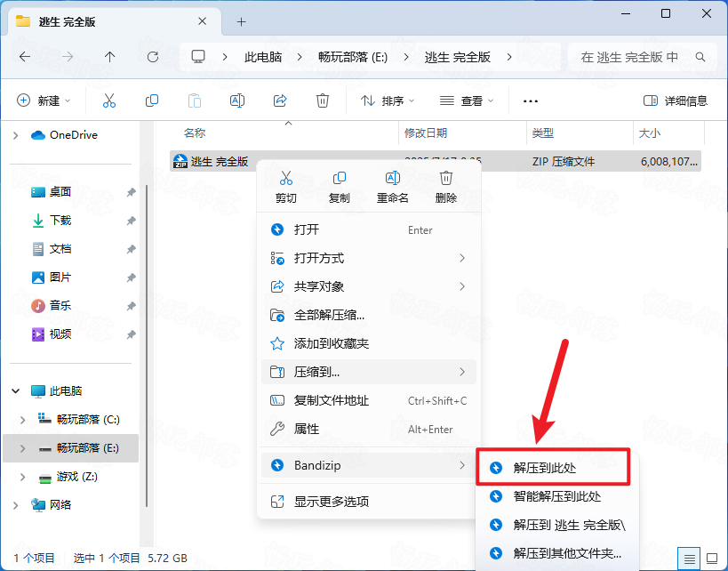Click the search magnifier icon
The height and width of the screenshot is (571, 728).
[x=700, y=57]
